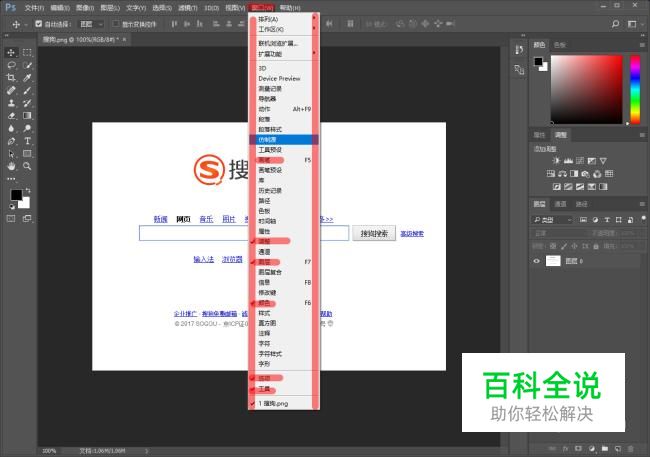Pick a color in the color field
The width and height of the screenshot is (650, 457).
pyautogui.click(x=586, y=89)
